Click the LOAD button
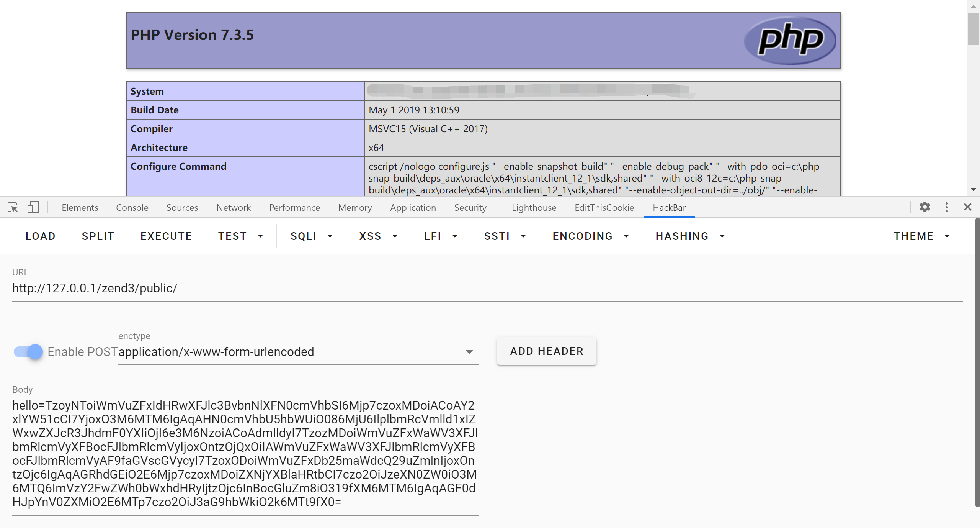 [41, 236]
